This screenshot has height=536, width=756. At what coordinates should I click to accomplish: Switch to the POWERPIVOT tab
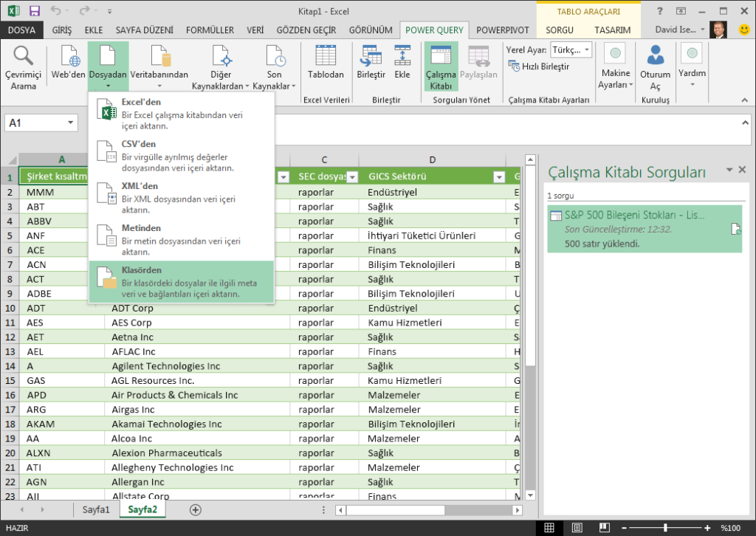(502, 30)
